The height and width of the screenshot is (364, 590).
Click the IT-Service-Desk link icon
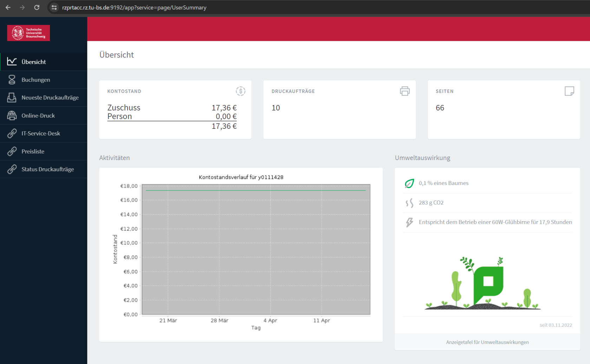[12, 133]
